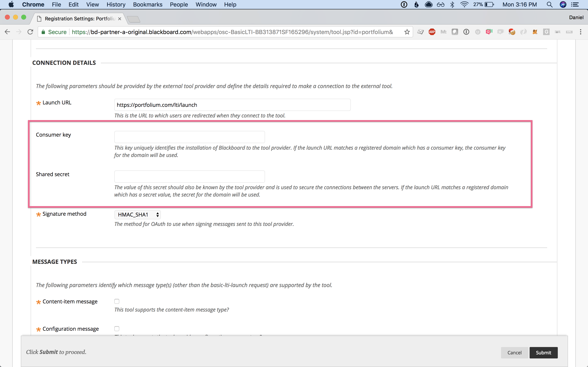This screenshot has width=588, height=367.
Task: Open the Bookmarks menu
Action: (147, 4)
